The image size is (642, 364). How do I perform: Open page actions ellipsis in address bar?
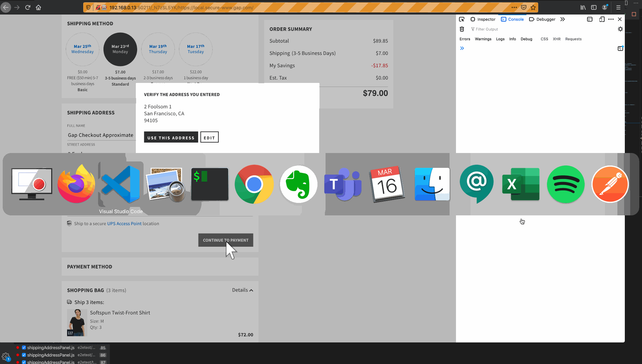click(514, 7)
